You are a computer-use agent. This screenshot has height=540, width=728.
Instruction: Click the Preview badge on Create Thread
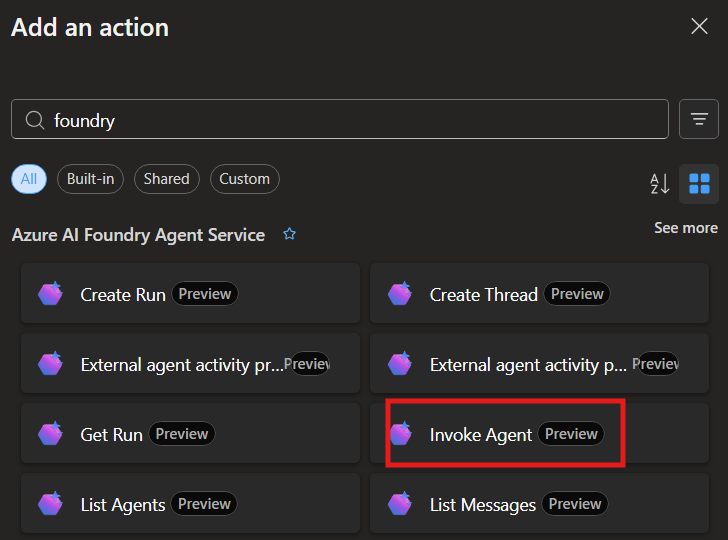[577, 293]
